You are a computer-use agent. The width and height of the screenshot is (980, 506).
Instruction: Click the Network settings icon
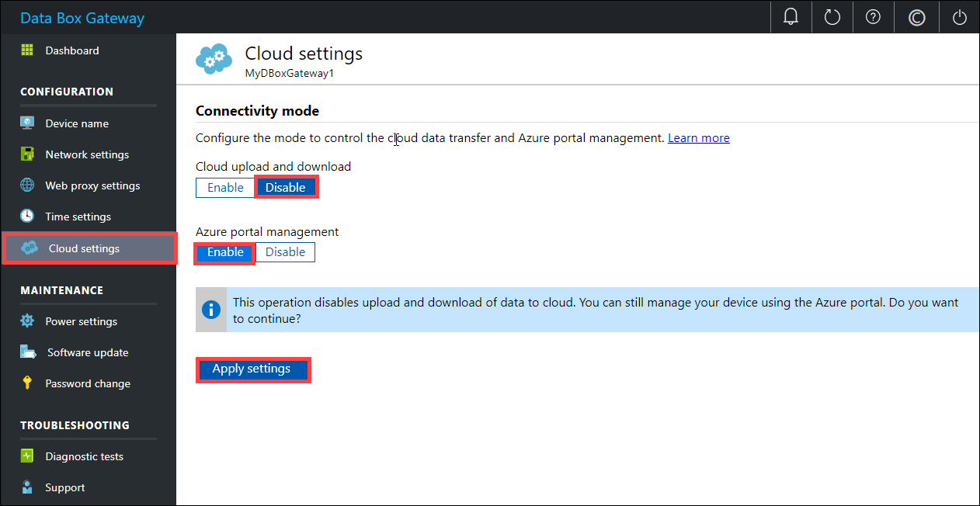click(x=27, y=154)
